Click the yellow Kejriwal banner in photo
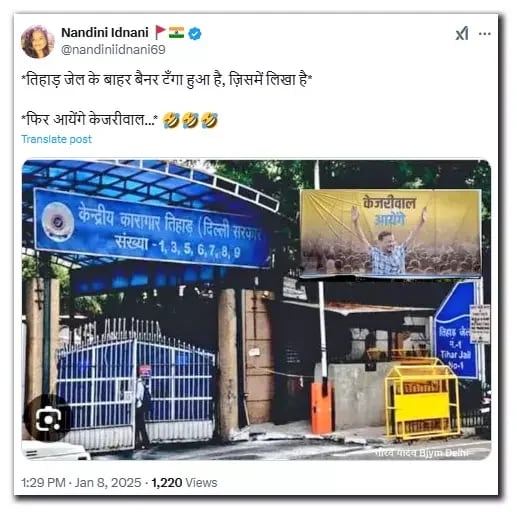Image resolution: width=517 pixels, height=514 pixels. point(391,233)
